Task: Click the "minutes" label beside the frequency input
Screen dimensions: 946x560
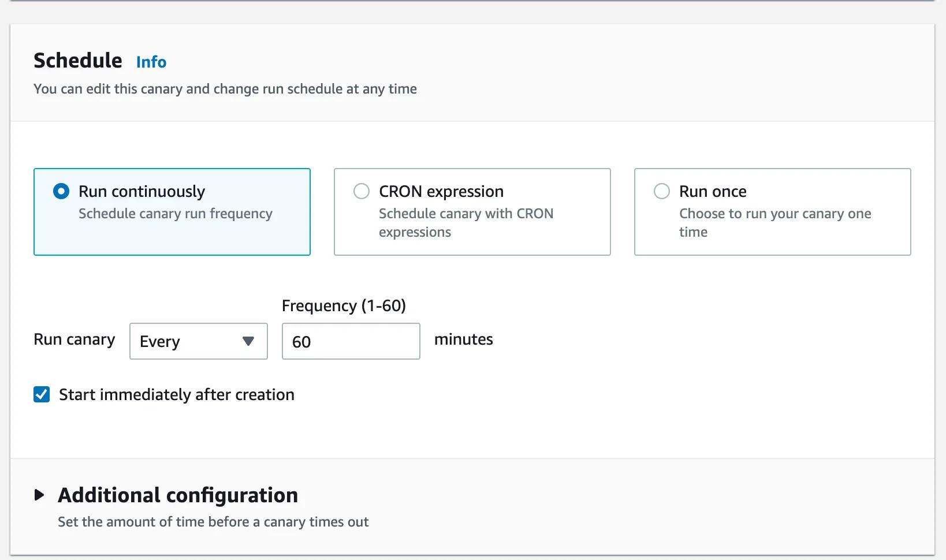Action: coord(463,339)
